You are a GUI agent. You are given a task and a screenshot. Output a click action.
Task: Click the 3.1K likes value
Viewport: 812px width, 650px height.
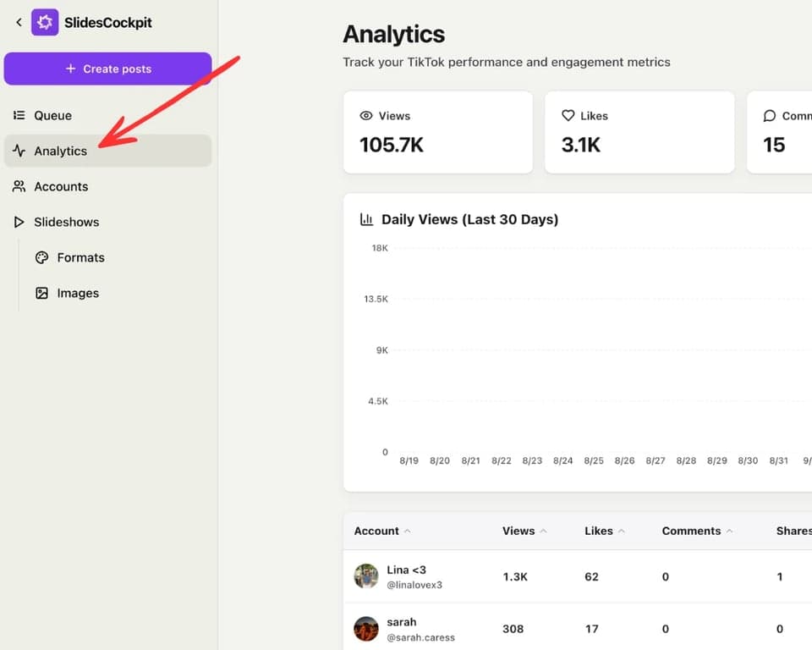[581, 145]
